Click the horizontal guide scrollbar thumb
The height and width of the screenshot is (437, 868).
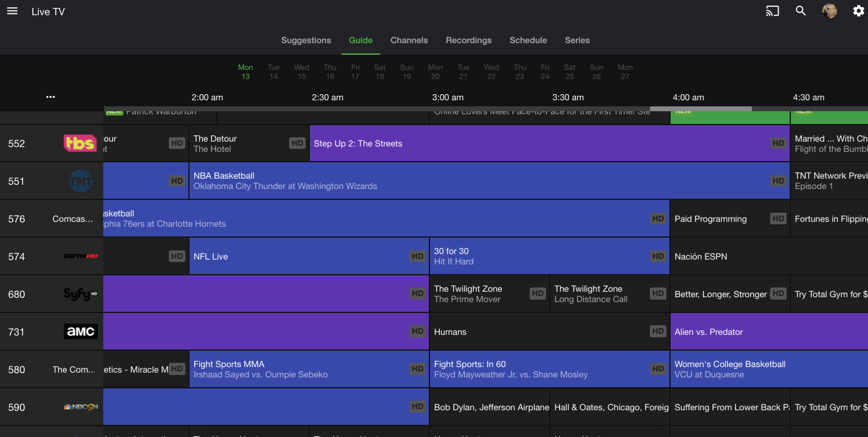tap(701, 109)
